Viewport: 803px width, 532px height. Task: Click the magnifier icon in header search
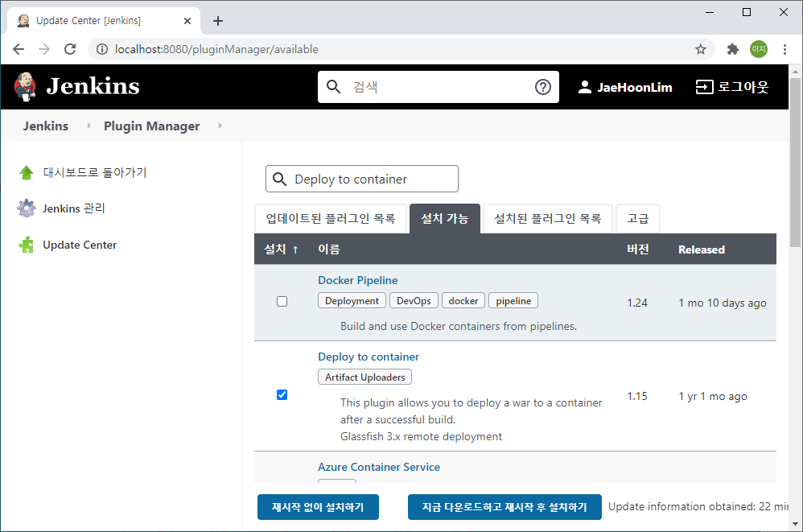pos(333,87)
